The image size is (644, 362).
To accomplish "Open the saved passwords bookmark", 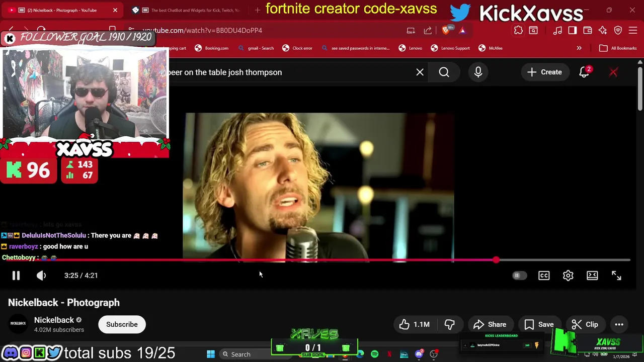I will pyautogui.click(x=355, y=48).
